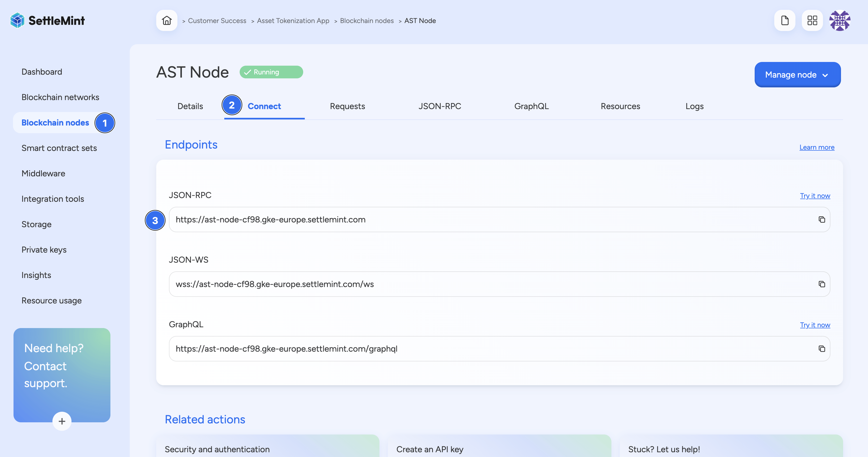Screen dimensions: 868x457
Task: Copy the JSON-RPC endpoint URL
Action: point(821,220)
